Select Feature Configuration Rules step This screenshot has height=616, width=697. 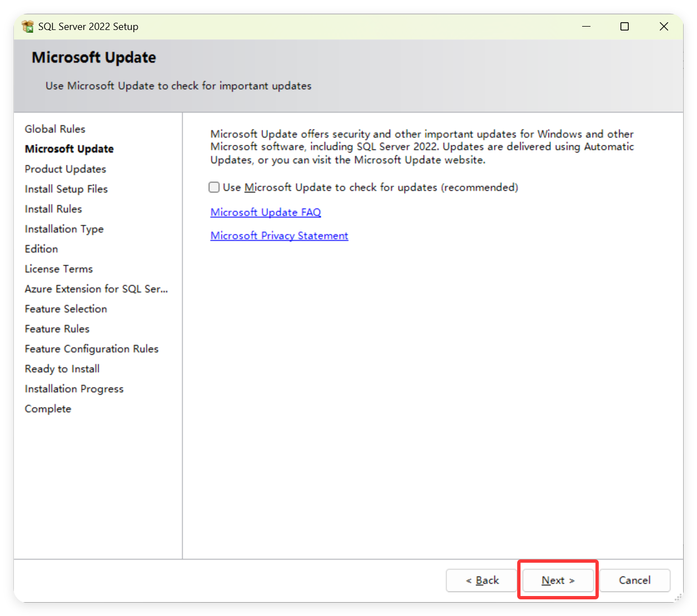tap(92, 349)
